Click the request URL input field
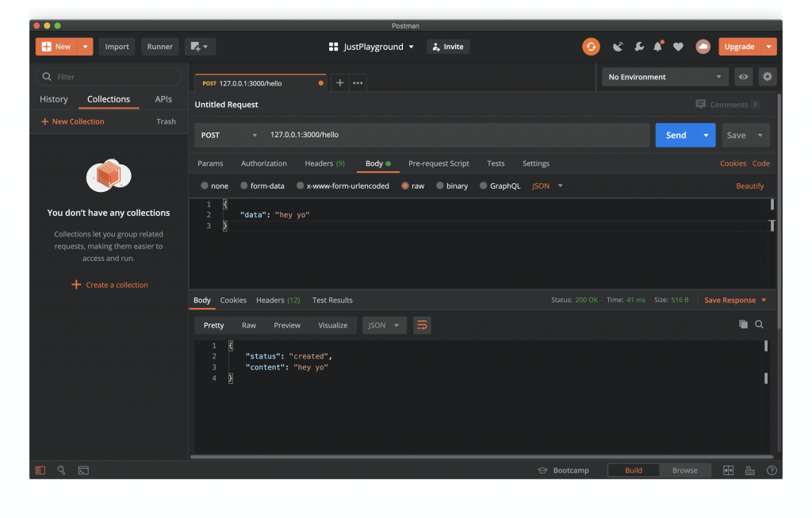Viewport: 812px width, 518px height. coord(457,135)
